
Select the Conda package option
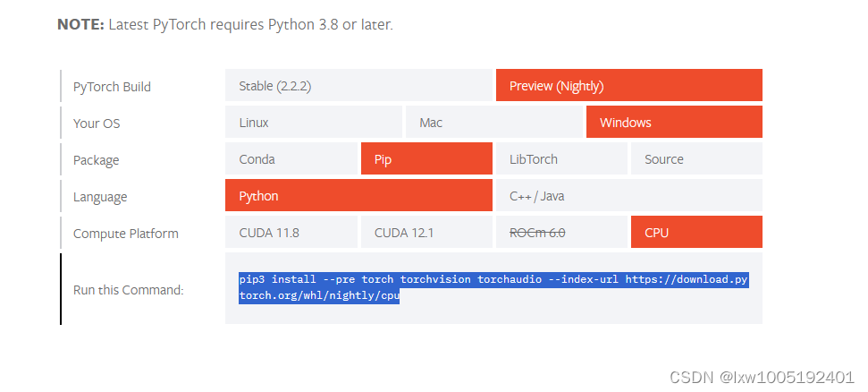coord(291,158)
